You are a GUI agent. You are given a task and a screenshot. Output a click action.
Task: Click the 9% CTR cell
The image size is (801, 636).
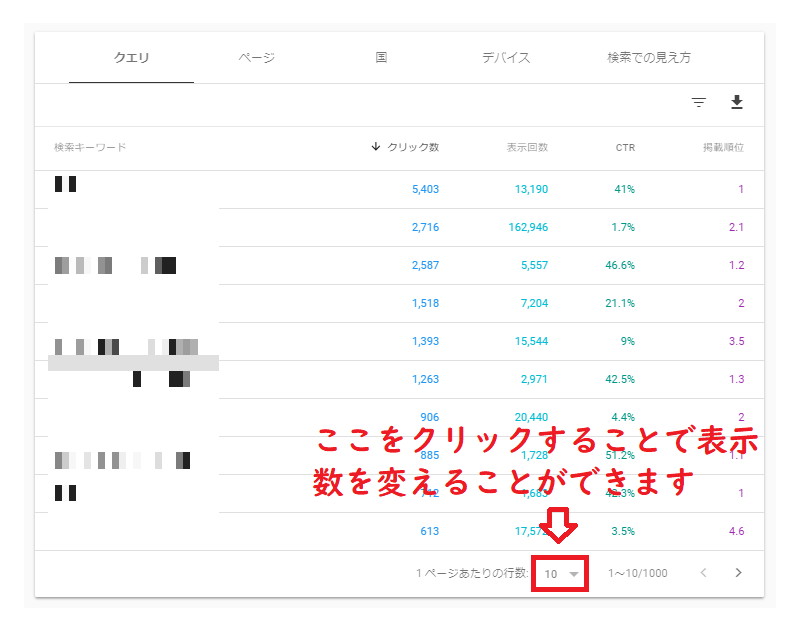tap(628, 341)
